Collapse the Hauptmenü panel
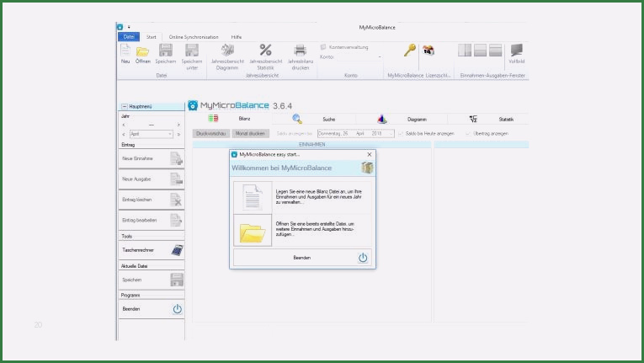Screen dimensions: 644x363 [x=125, y=106]
